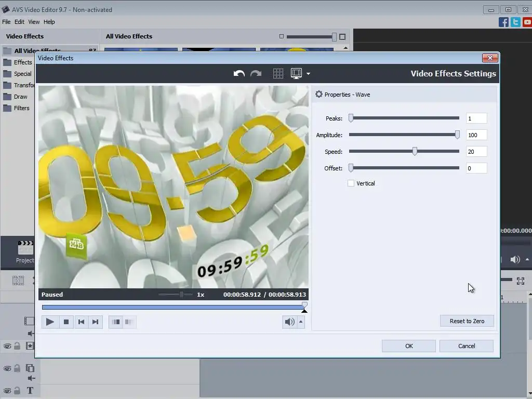Adjust the thumbnail size slider

tap(334, 37)
